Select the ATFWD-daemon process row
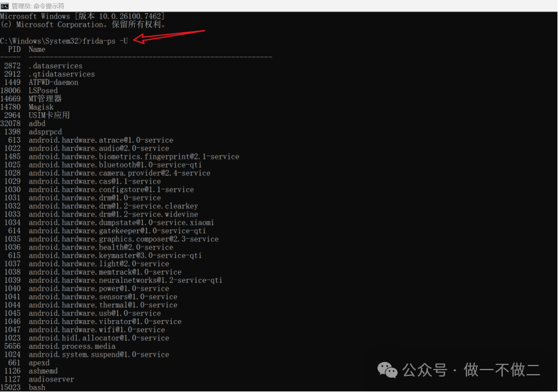The width and height of the screenshot is (558, 392). tap(41, 82)
